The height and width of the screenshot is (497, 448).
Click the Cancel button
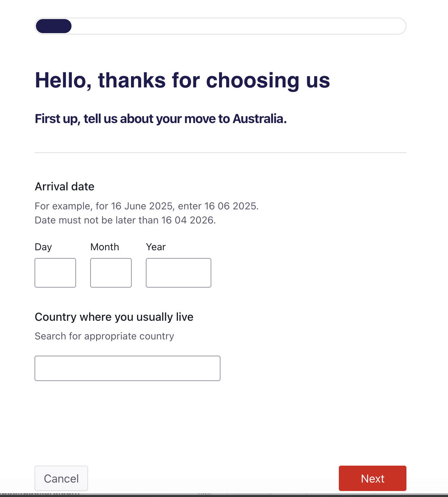tap(61, 478)
